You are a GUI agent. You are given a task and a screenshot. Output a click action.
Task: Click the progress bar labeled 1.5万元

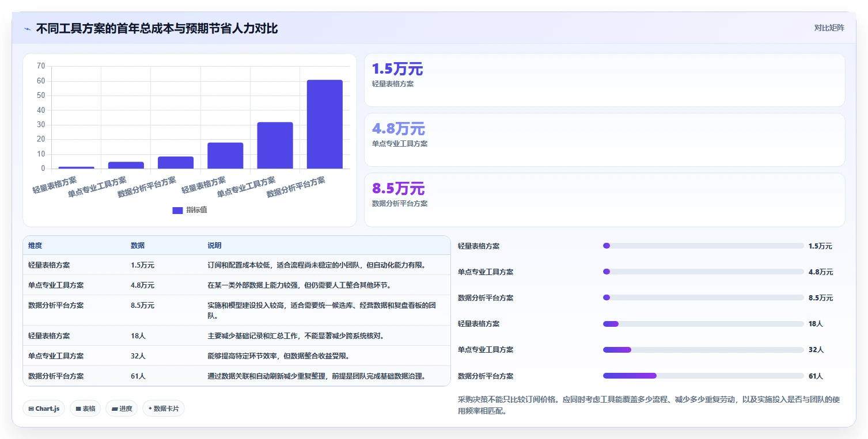click(x=703, y=246)
